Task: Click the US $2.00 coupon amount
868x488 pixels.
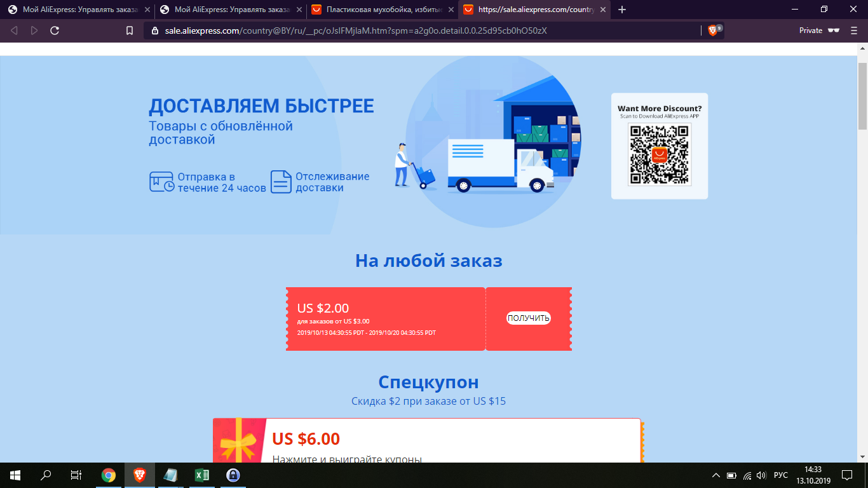Action: 323,308
